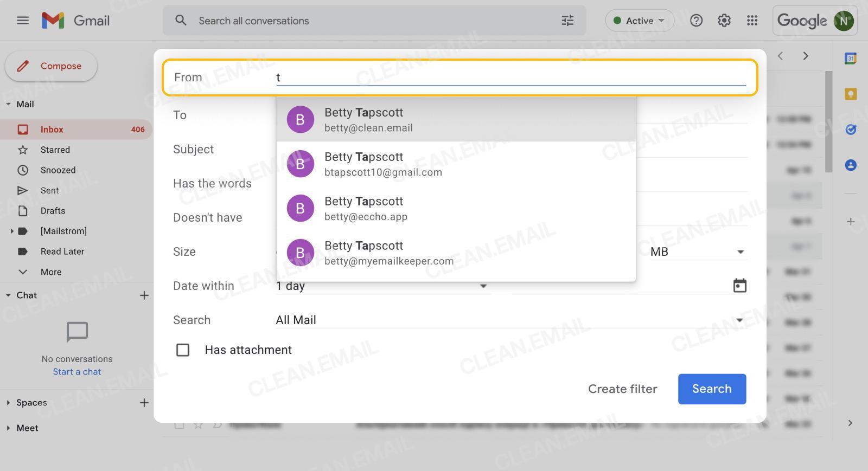
Task: Open the main menu hamburger icon
Action: [23, 21]
